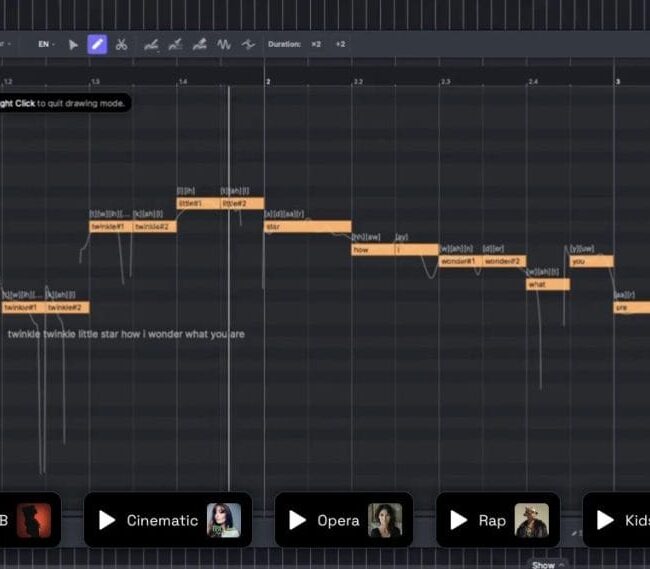Select the pencil draw tool

97,44
